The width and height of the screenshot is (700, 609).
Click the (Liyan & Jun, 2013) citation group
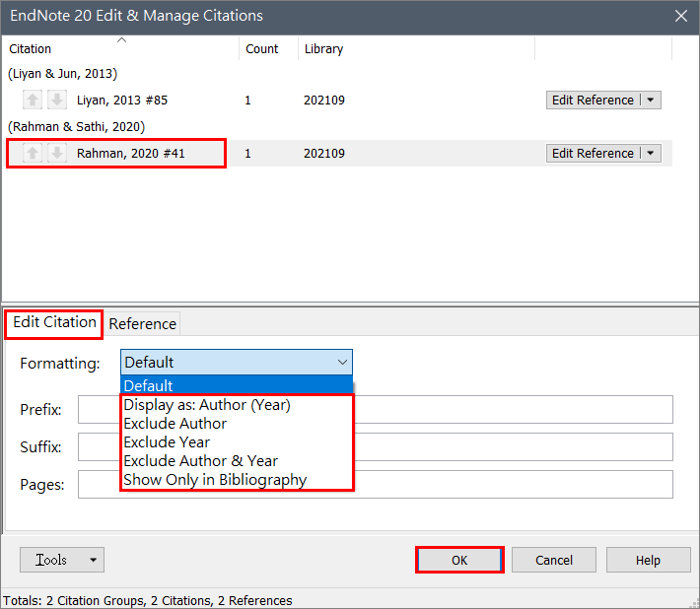(63, 74)
